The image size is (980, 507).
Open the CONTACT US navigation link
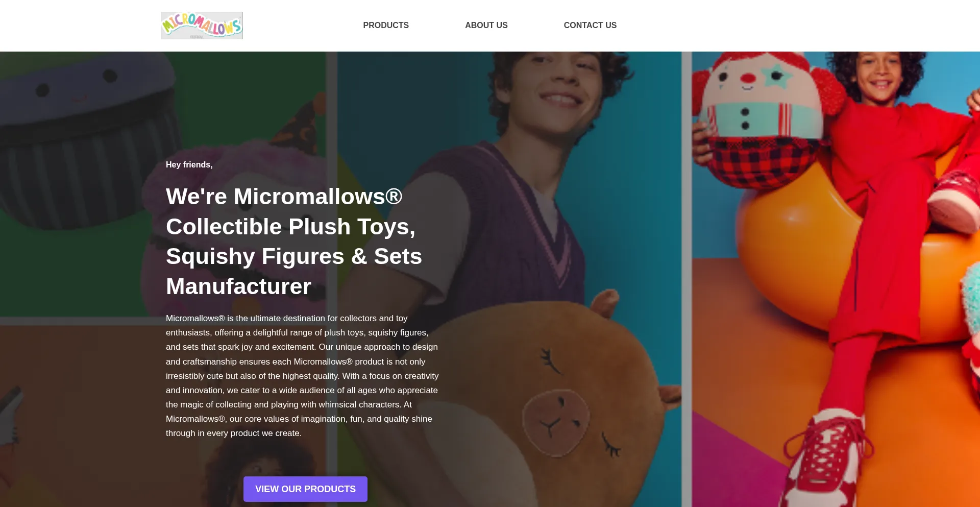[590, 26]
